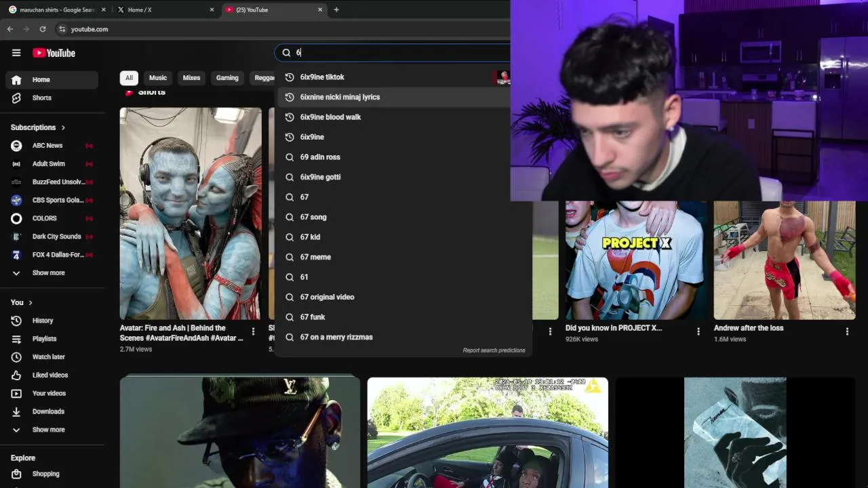The height and width of the screenshot is (488, 868).
Task: Open History in the sidebar
Action: click(x=52, y=321)
